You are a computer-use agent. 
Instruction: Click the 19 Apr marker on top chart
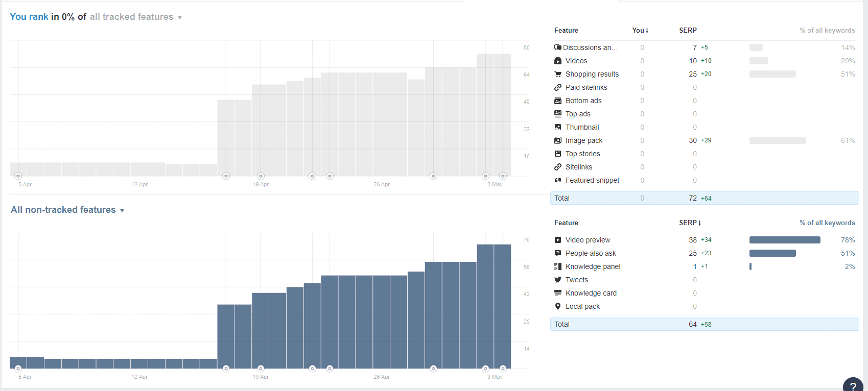261,176
